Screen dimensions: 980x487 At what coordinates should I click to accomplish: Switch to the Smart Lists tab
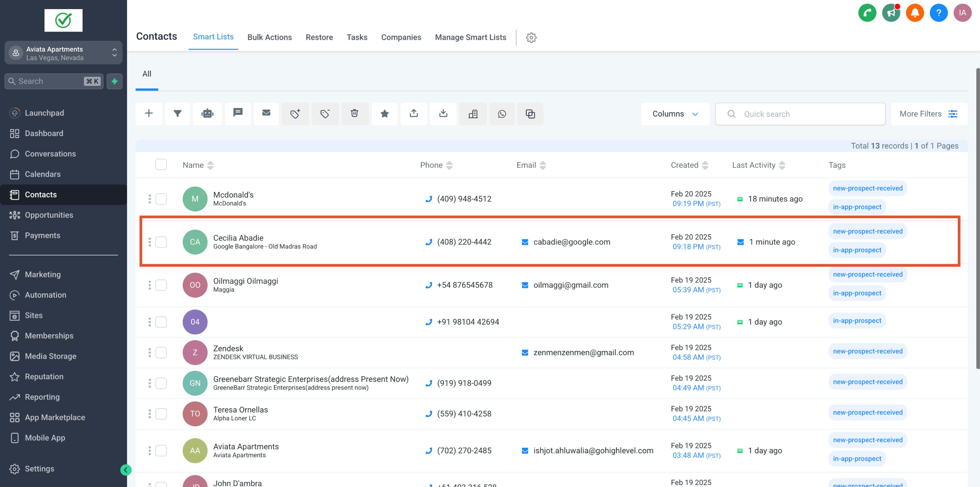coord(213,37)
